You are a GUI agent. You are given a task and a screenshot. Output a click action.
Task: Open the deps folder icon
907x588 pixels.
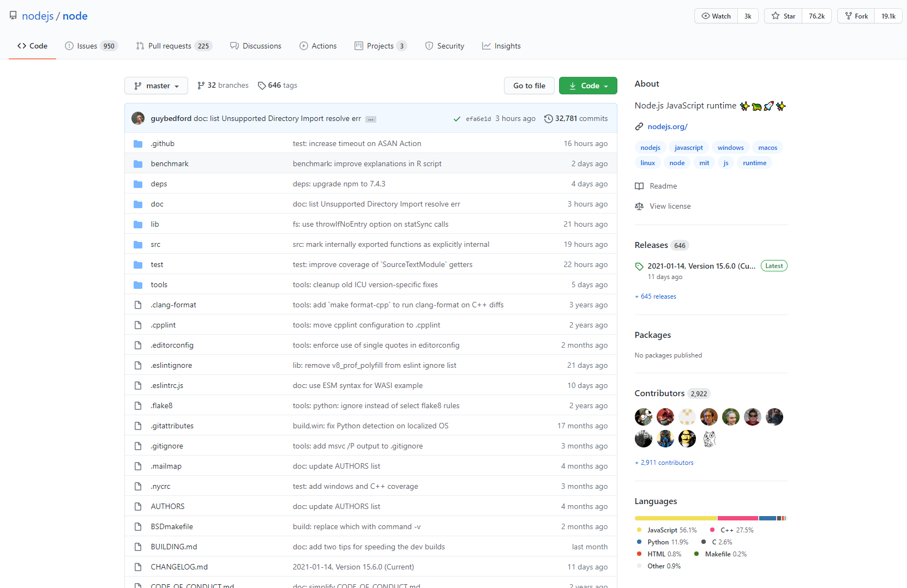138,184
